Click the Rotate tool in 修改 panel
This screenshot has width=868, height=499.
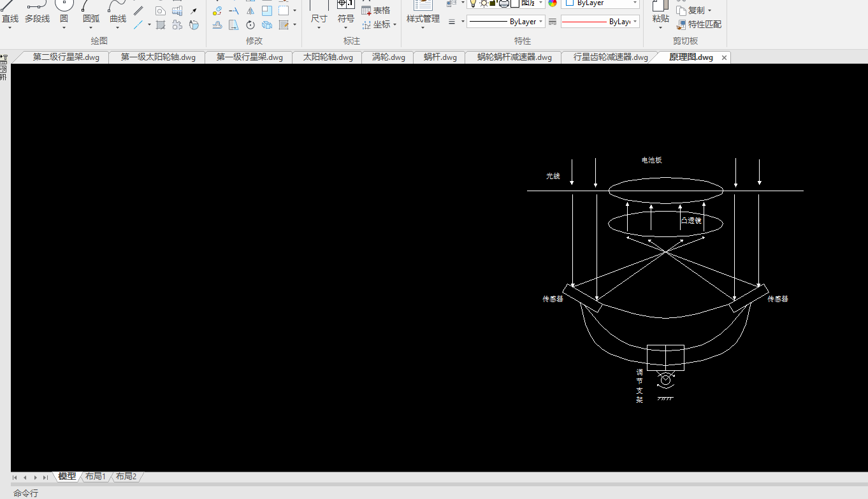tap(250, 25)
